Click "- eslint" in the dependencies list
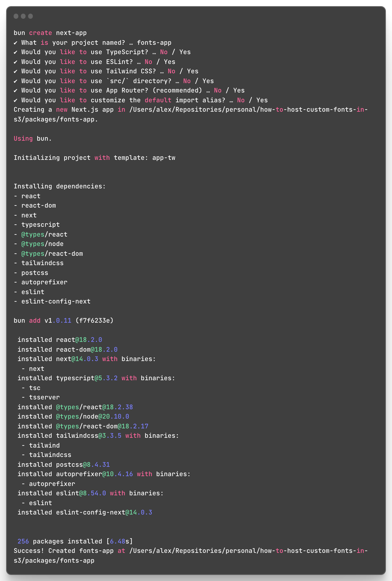The image size is (392, 581). click(x=29, y=292)
